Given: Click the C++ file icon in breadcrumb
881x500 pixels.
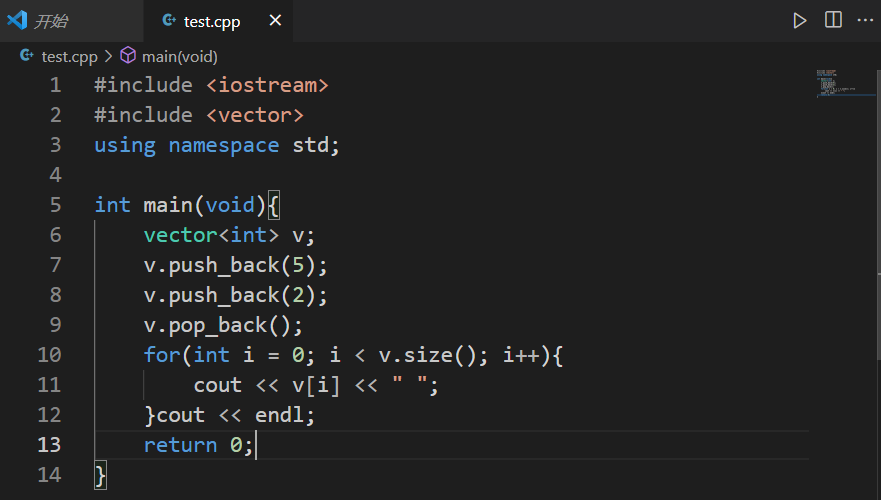Looking at the screenshot, I should (27, 56).
